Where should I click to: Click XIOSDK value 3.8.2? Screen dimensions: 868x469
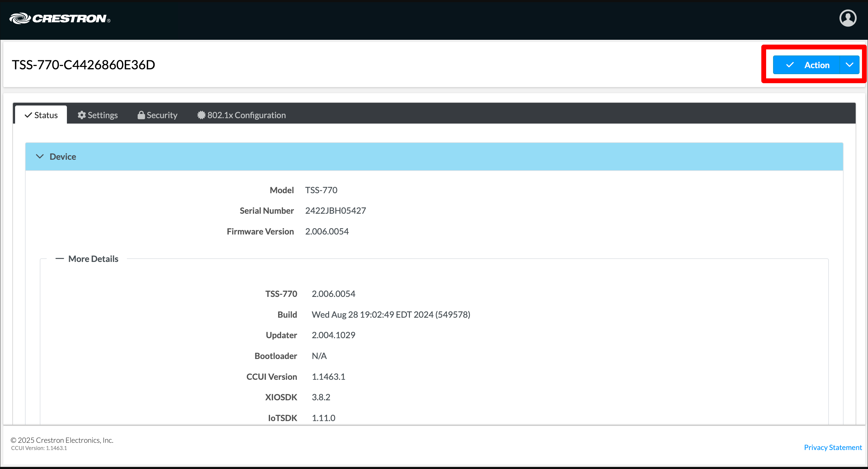321,397
